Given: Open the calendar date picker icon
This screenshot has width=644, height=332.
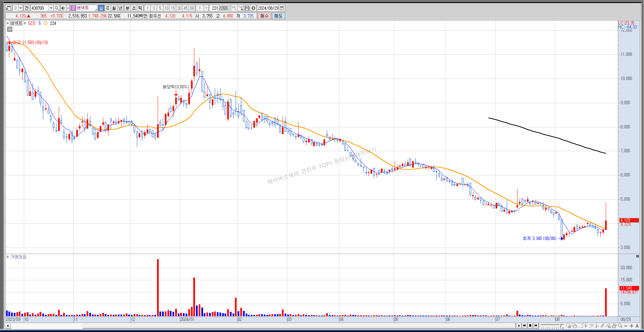Looking at the screenshot, I should pyautogui.click(x=282, y=8).
